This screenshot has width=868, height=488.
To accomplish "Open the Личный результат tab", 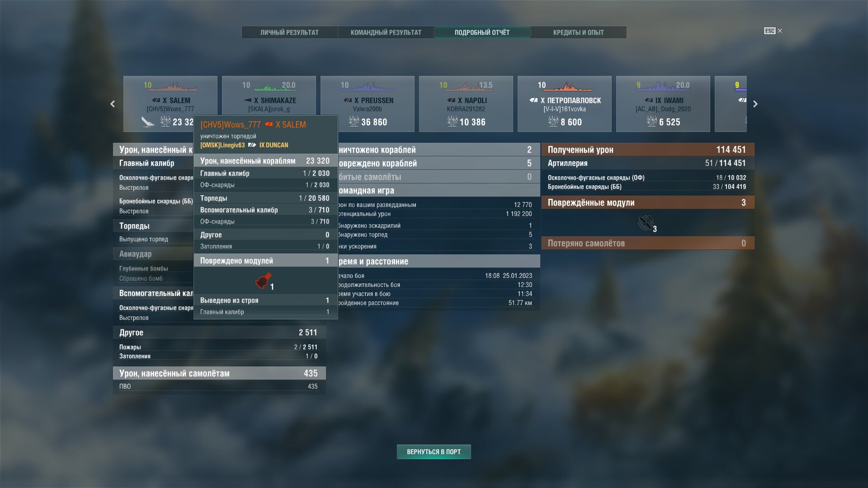I will point(289,33).
